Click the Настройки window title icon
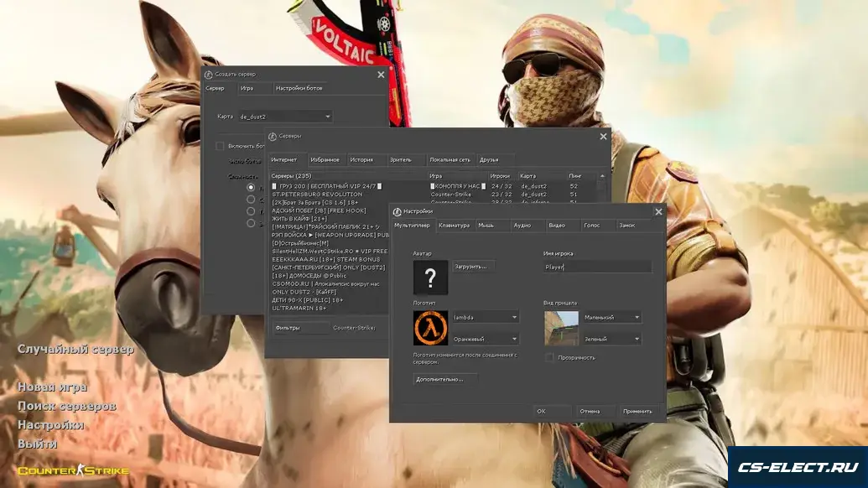Viewport: 868px width, 488px height. point(397,212)
